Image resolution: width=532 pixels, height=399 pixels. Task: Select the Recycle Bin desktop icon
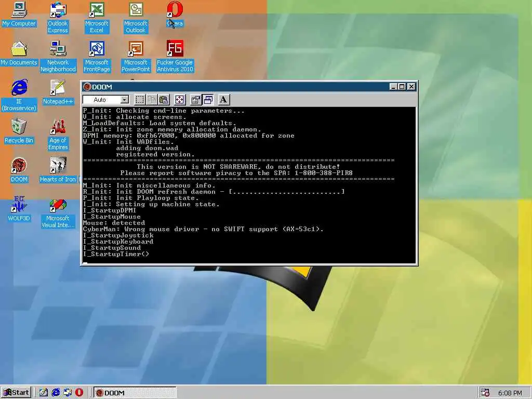(19, 131)
